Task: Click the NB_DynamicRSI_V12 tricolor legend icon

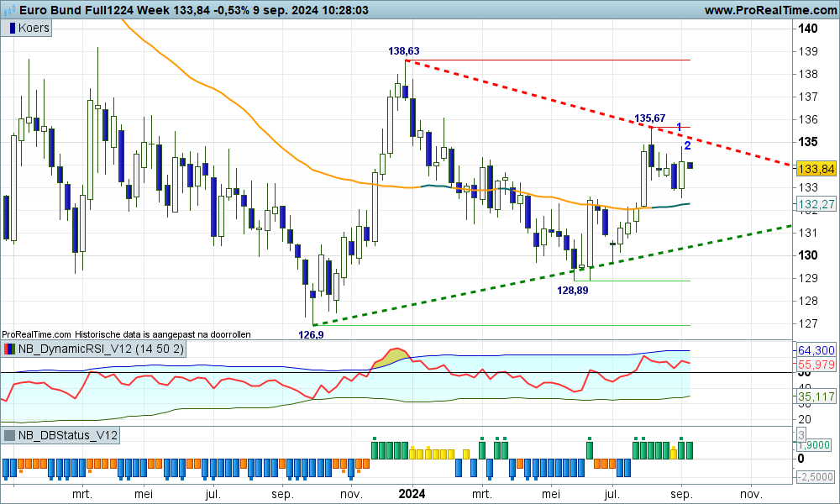Action: coord(10,349)
